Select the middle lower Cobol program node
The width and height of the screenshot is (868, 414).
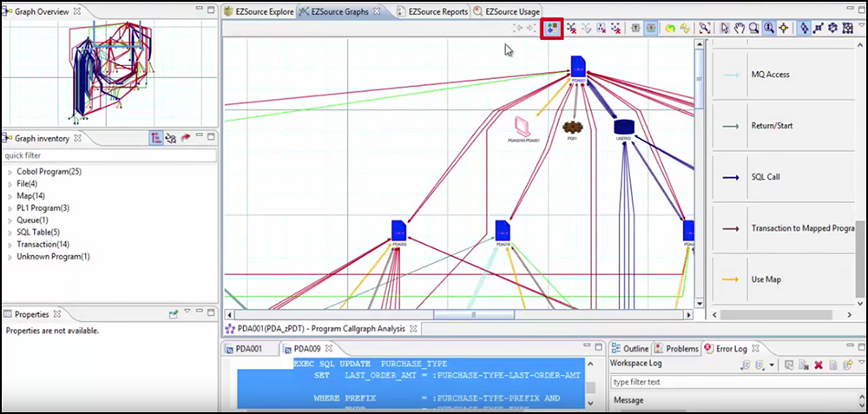(x=503, y=232)
